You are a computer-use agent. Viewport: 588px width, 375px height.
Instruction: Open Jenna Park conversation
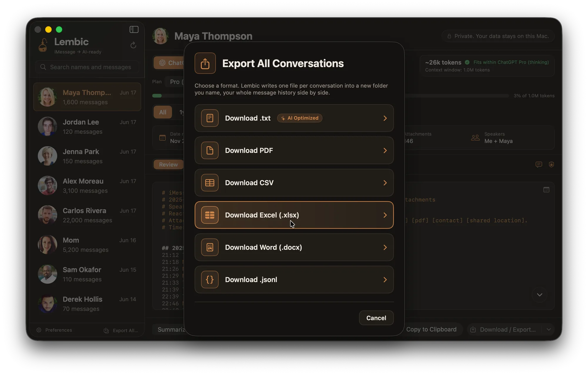[x=87, y=156]
